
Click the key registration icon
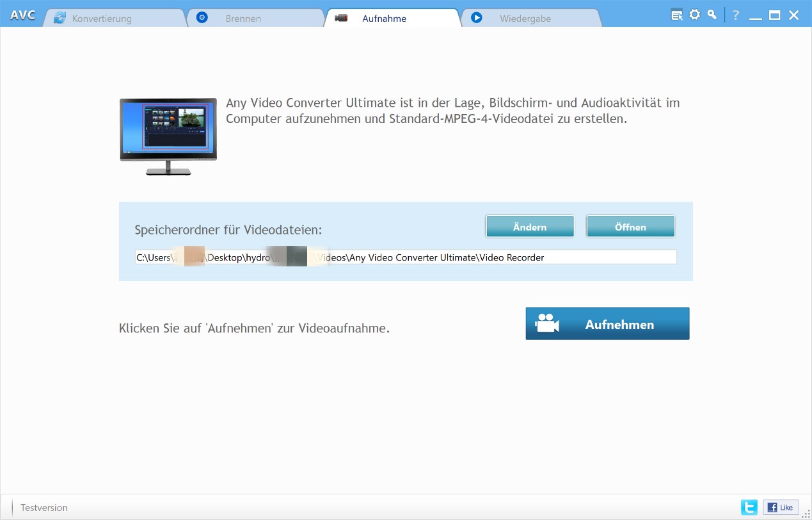(712, 15)
